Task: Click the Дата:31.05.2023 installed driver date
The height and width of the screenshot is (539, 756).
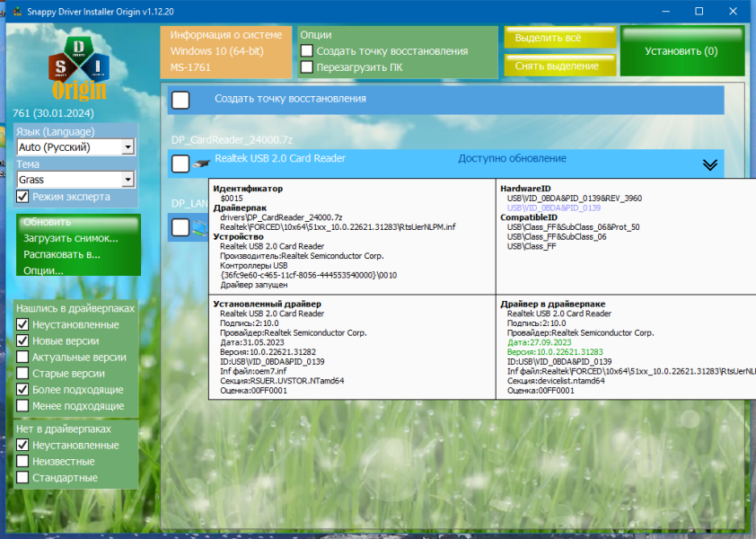Action: coord(252,342)
